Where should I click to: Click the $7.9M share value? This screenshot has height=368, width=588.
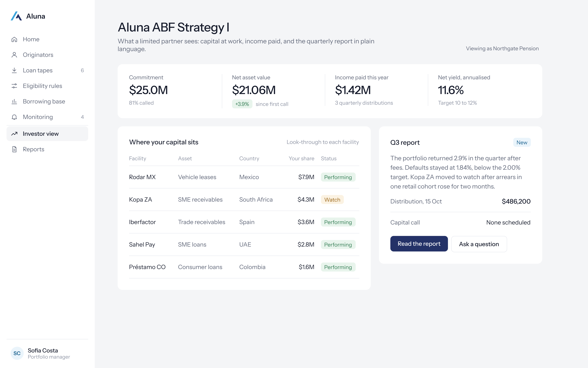click(x=306, y=177)
